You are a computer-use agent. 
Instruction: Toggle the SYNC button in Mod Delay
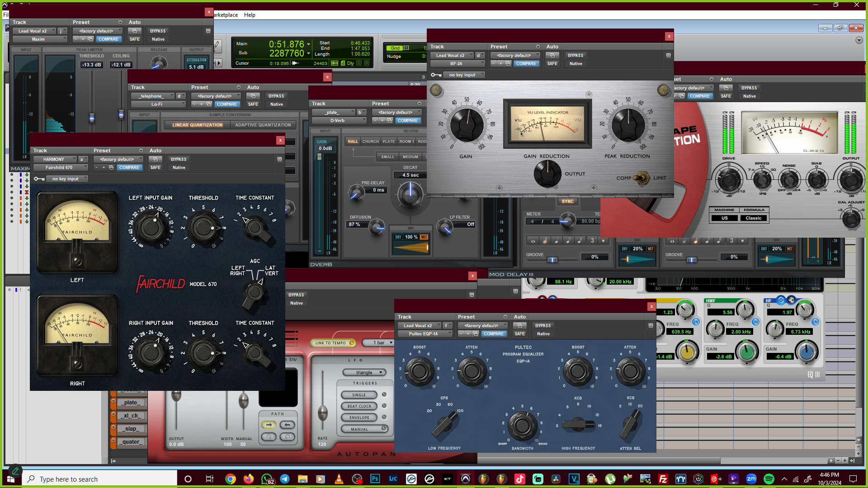coord(567,202)
